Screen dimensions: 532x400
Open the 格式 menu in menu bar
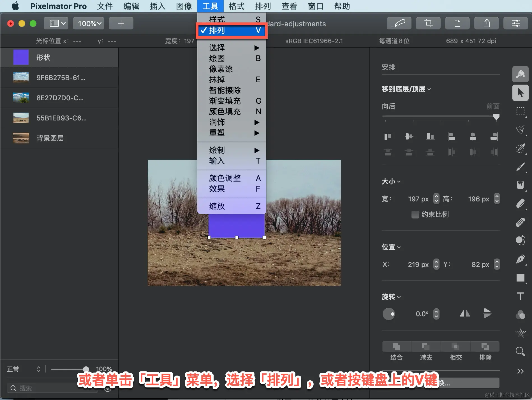point(237,6)
